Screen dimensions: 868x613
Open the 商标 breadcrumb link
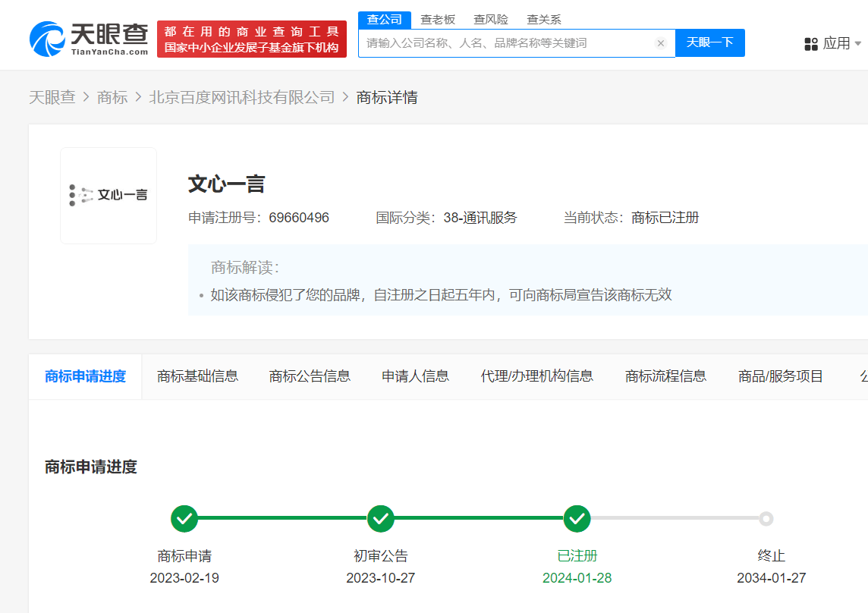tap(112, 97)
